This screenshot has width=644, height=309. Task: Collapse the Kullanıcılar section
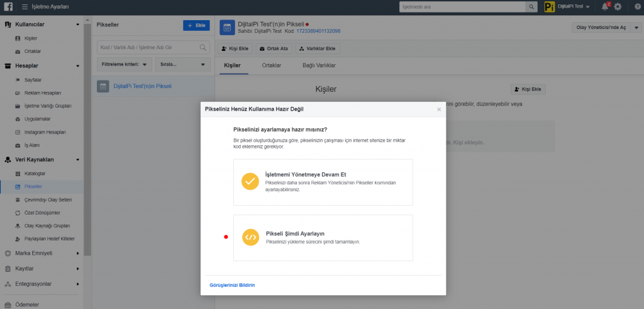(x=77, y=25)
